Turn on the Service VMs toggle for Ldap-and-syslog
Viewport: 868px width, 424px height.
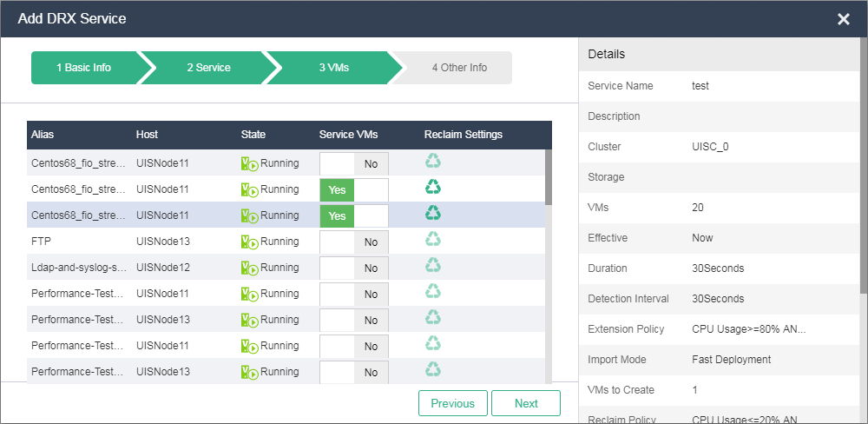point(354,268)
